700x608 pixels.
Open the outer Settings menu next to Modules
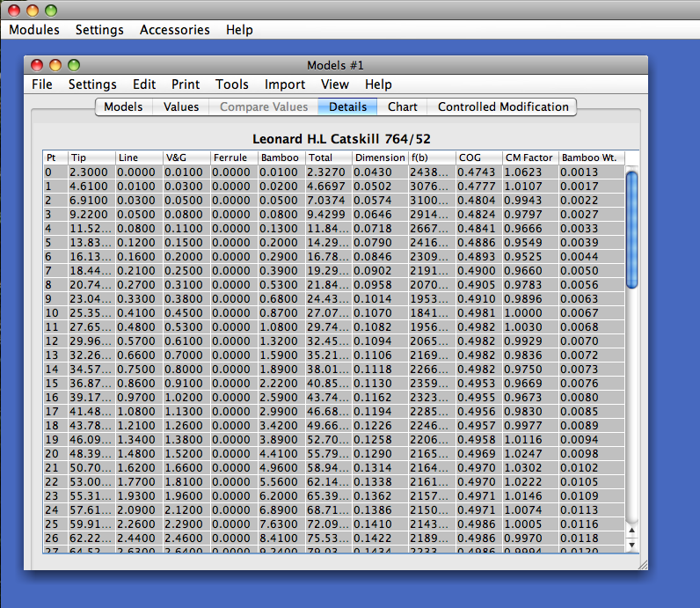tap(99, 30)
